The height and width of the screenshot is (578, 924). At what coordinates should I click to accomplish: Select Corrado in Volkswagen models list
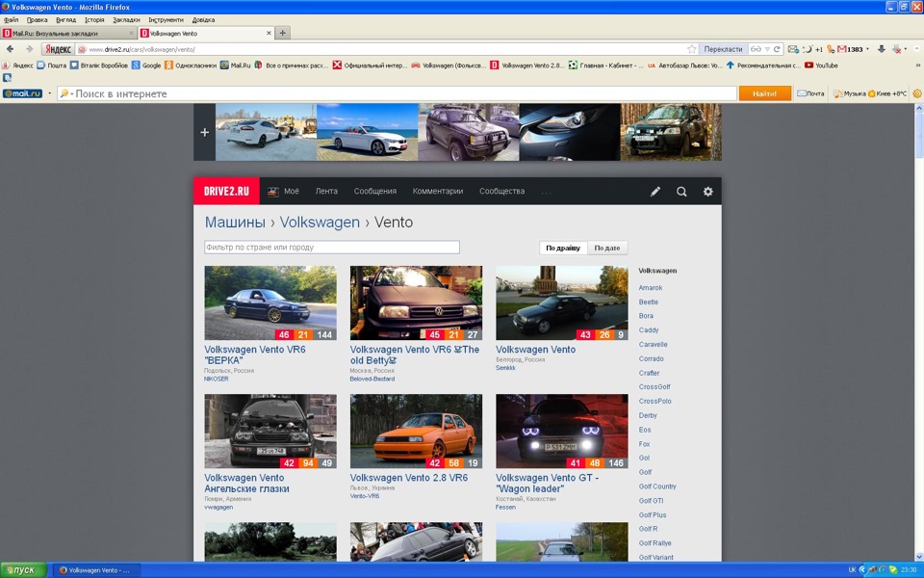point(652,358)
